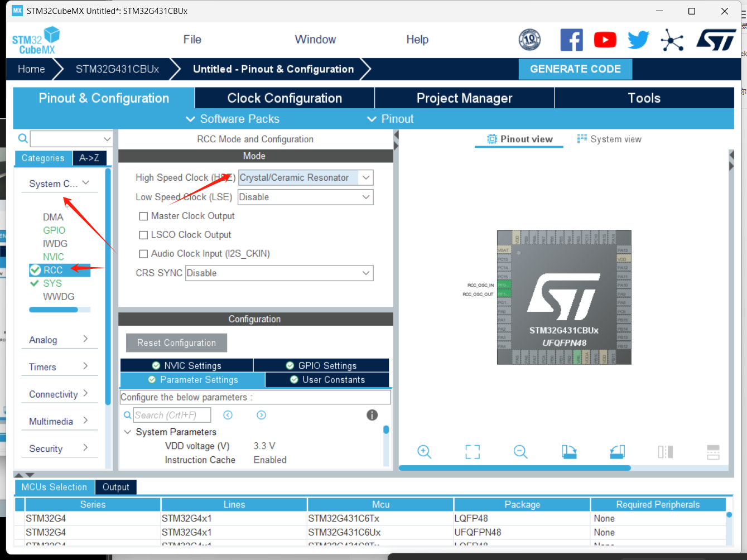The height and width of the screenshot is (560, 747).
Task: Switch to Project Manager tab
Action: click(465, 98)
